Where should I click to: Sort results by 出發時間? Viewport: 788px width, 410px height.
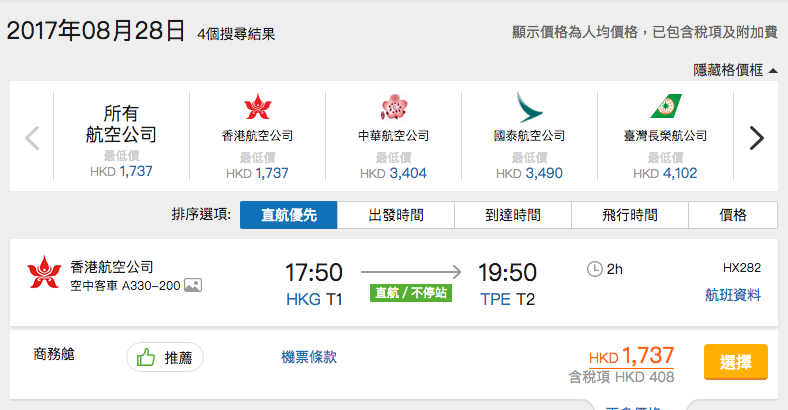(396, 215)
